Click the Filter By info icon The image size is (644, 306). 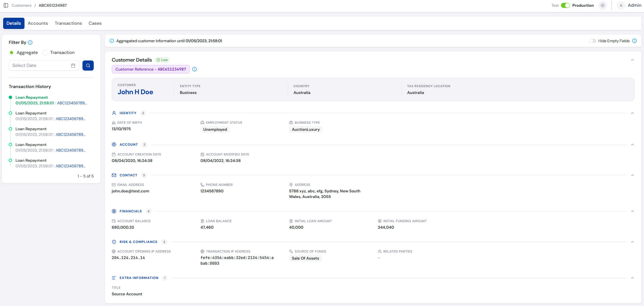pyautogui.click(x=30, y=42)
